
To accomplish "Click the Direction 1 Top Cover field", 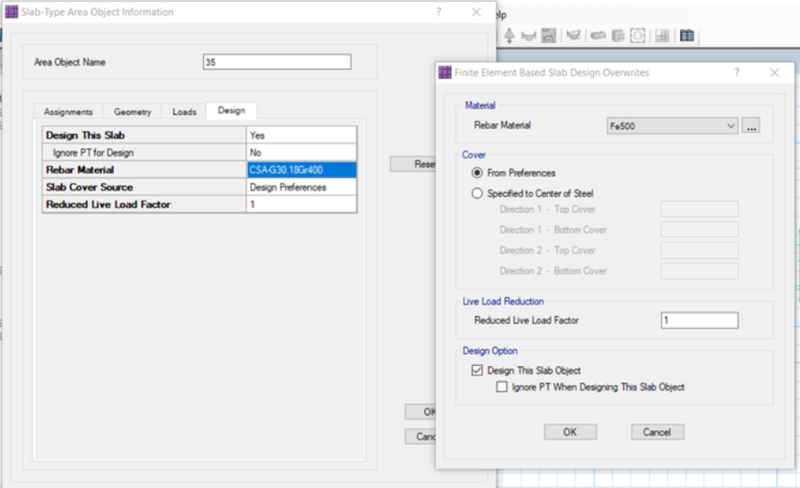I will pyautogui.click(x=699, y=209).
